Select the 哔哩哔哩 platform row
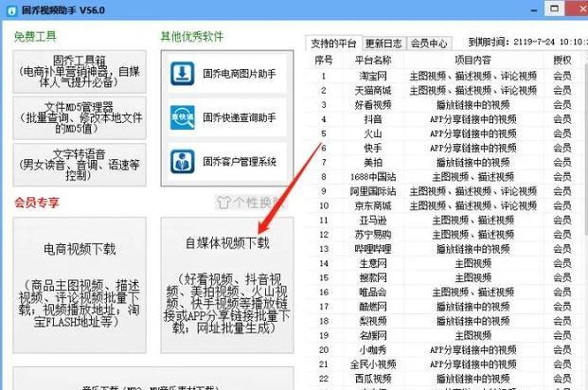The height and width of the screenshot is (390, 588). pyautogui.click(x=444, y=249)
